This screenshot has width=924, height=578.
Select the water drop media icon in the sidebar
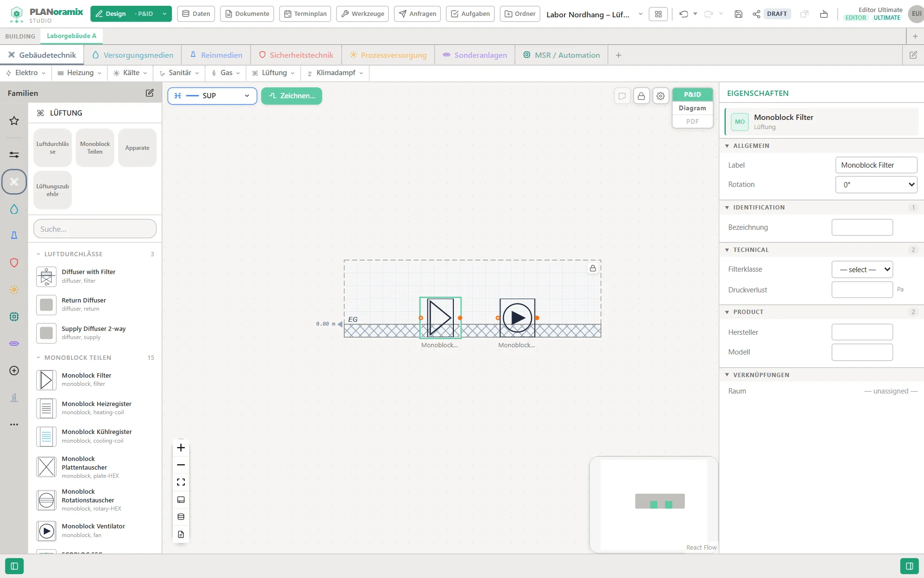click(14, 209)
